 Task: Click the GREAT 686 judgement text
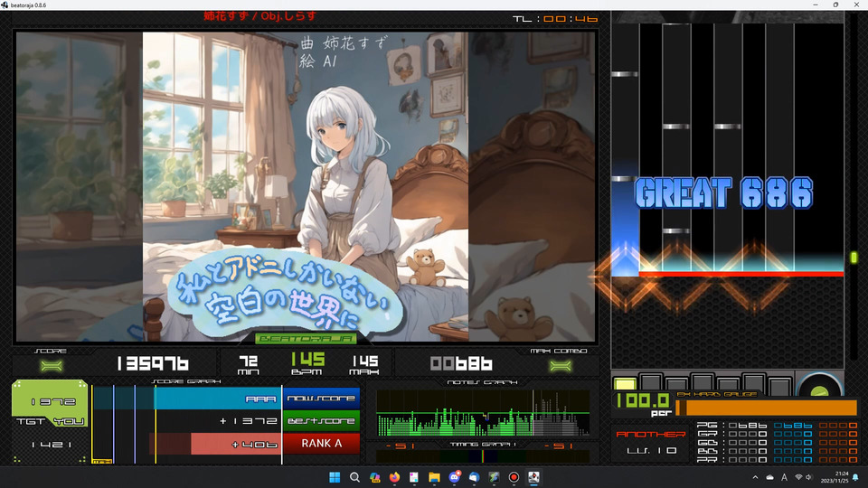(x=723, y=193)
